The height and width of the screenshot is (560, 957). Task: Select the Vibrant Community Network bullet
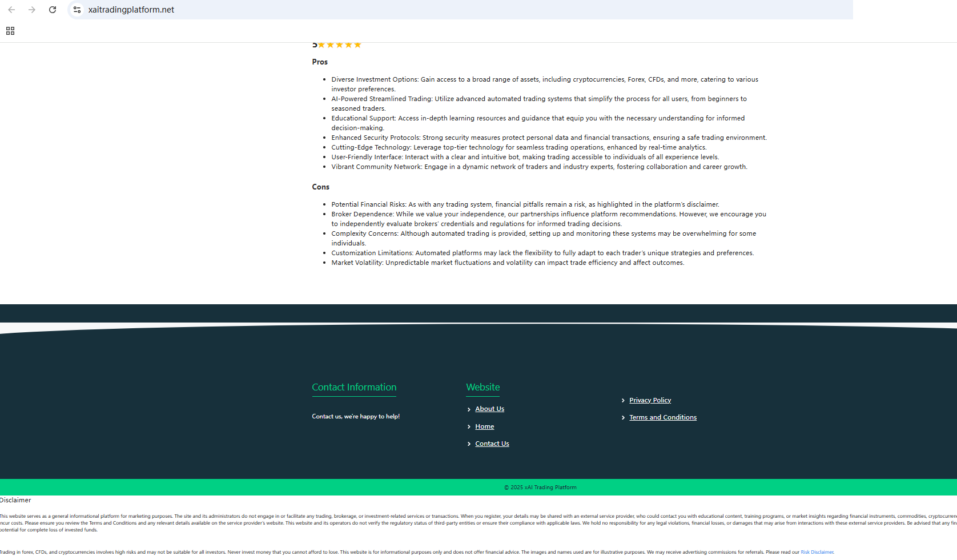click(x=539, y=167)
